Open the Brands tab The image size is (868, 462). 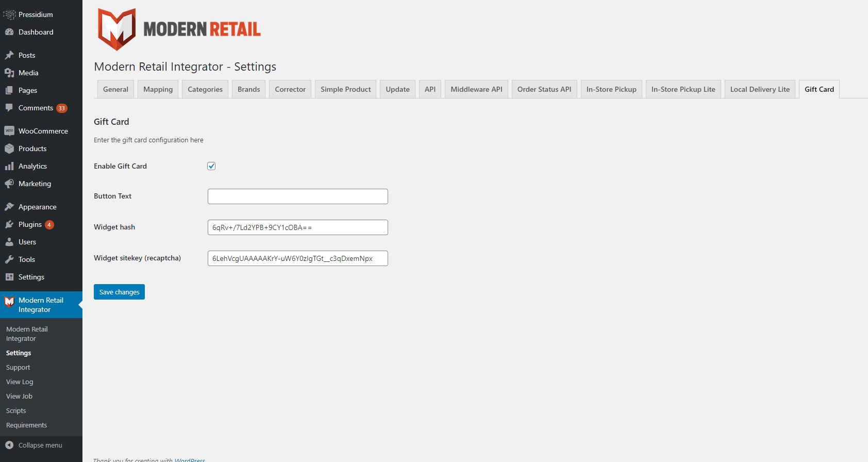(x=249, y=89)
